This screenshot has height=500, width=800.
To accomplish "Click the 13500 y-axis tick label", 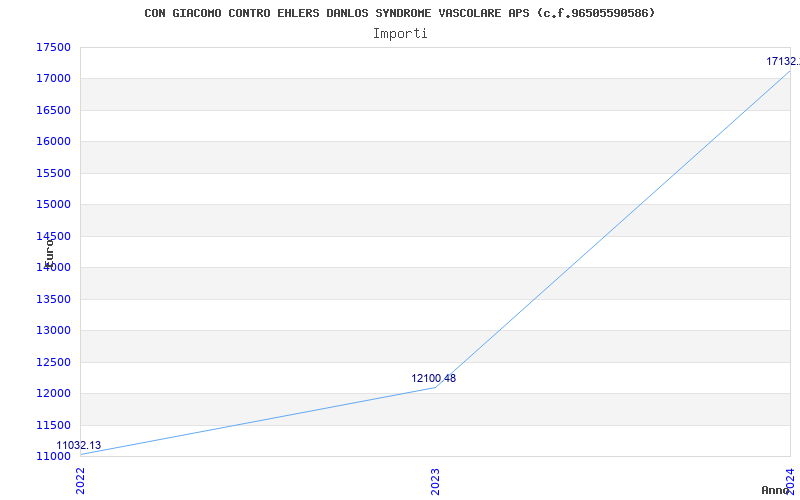I will [x=53, y=299].
